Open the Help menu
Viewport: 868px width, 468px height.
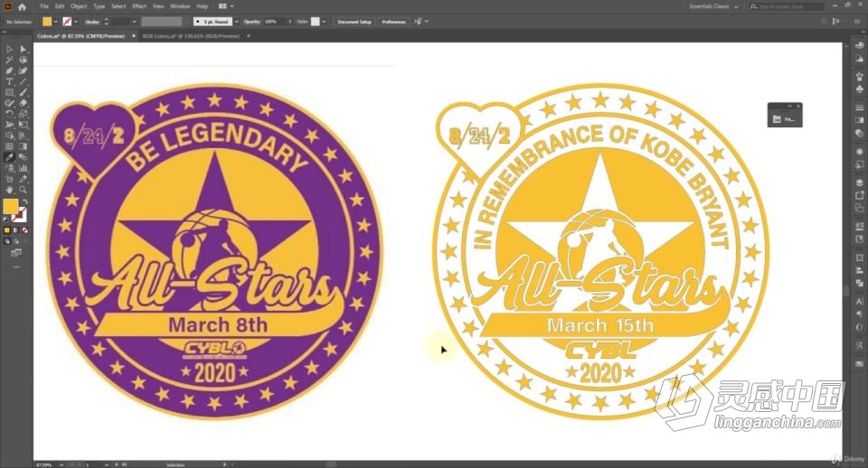(x=203, y=6)
